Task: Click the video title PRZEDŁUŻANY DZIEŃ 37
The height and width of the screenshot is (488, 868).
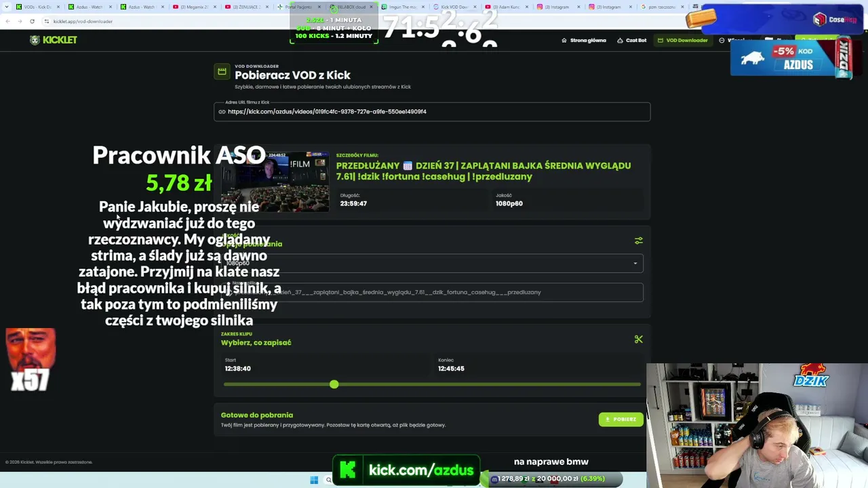Action: coord(484,171)
